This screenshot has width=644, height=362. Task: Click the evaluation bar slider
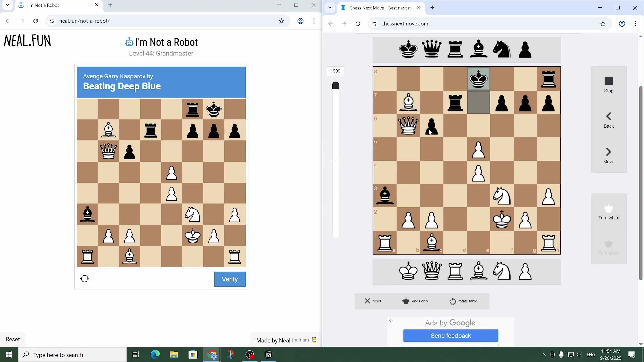point(336,160)
